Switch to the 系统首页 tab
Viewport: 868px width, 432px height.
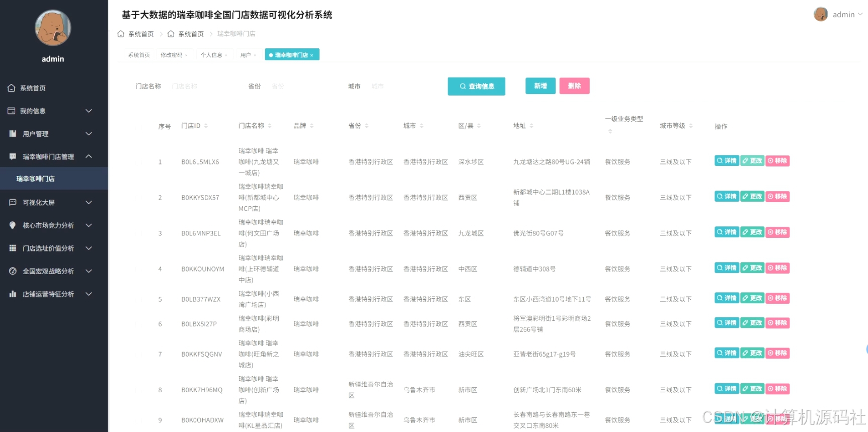139,55
